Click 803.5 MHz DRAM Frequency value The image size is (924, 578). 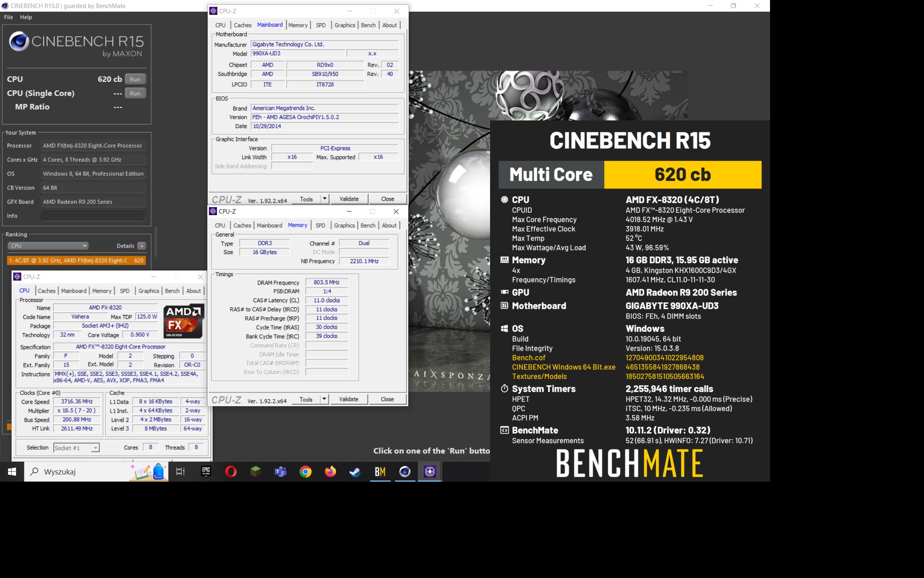click(x=326, y=282)
